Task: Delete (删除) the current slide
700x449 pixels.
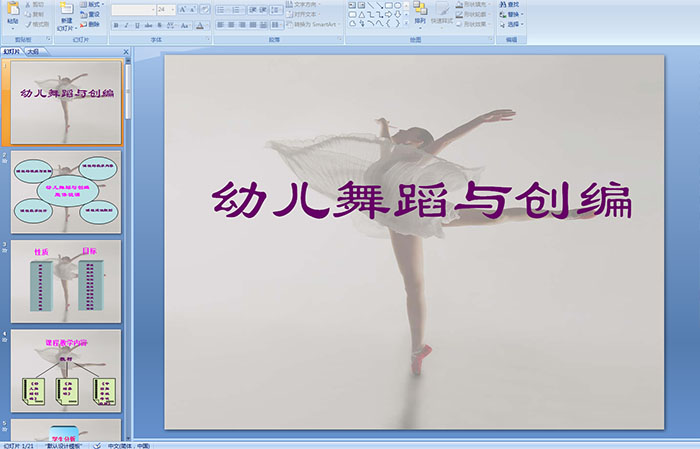Action: click(90, 24)
